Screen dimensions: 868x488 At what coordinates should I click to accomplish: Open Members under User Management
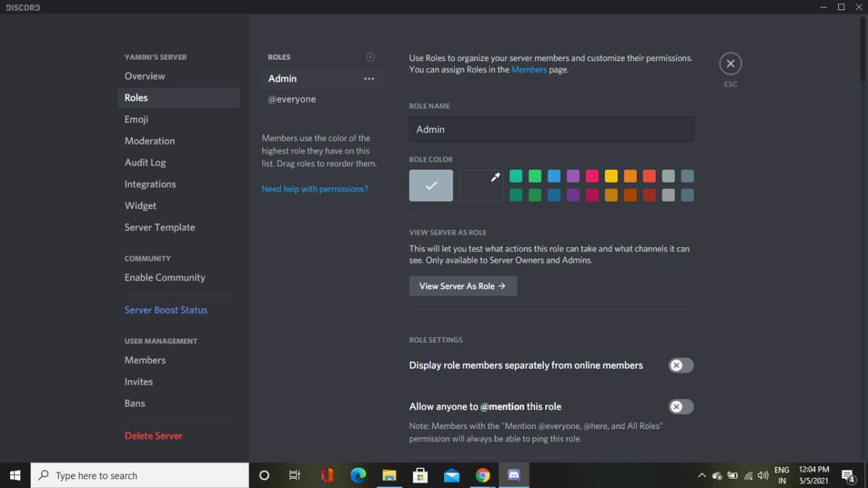pos(145,360)
